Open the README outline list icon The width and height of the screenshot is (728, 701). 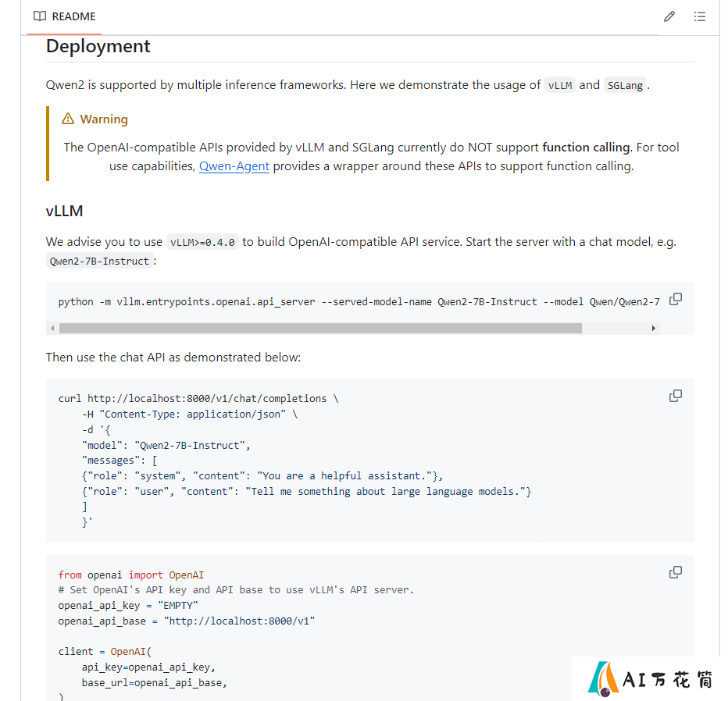coord(700,16)
